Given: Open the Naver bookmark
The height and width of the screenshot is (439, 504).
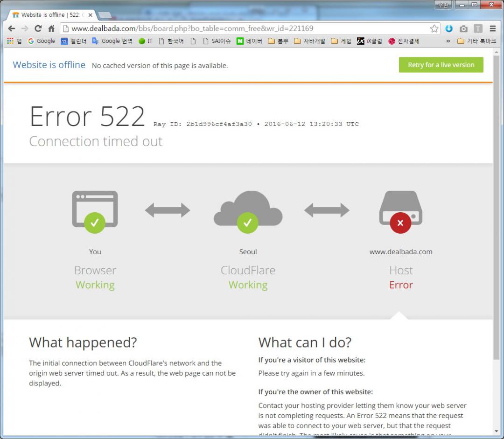Looking at the screenshot, I should 249,41.
